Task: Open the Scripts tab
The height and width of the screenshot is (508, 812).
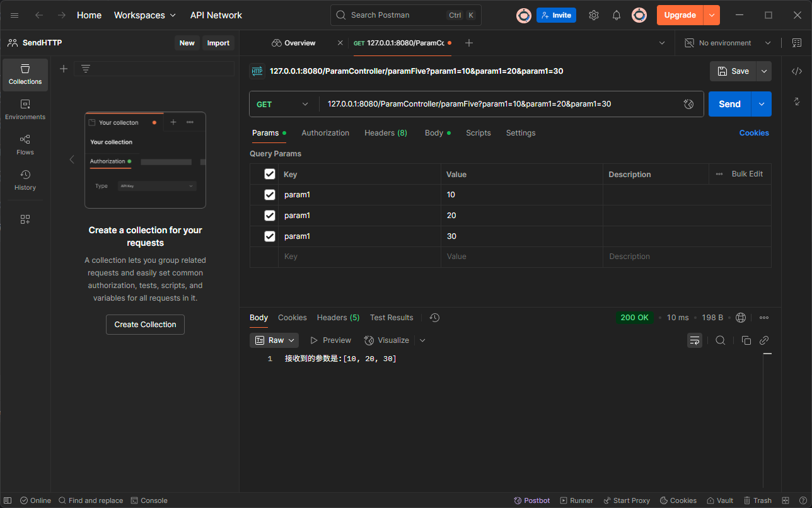Action: click(x=478, y=133)
